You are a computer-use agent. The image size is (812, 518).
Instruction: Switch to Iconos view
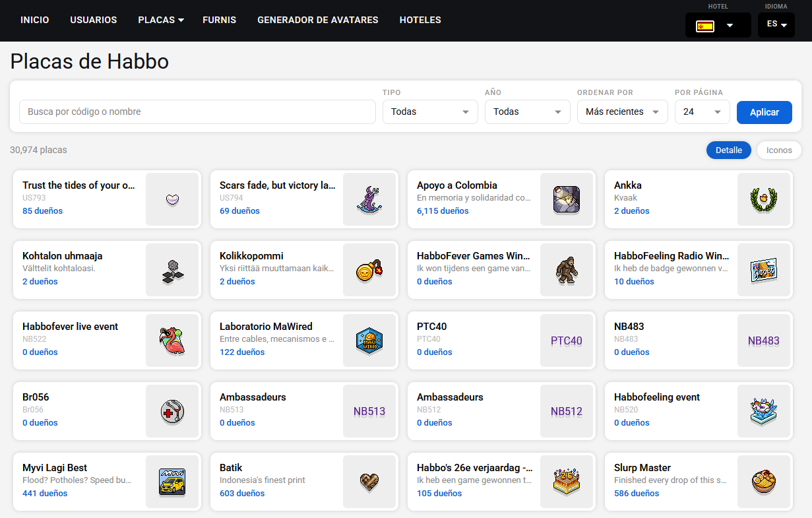tap(779, 150)
